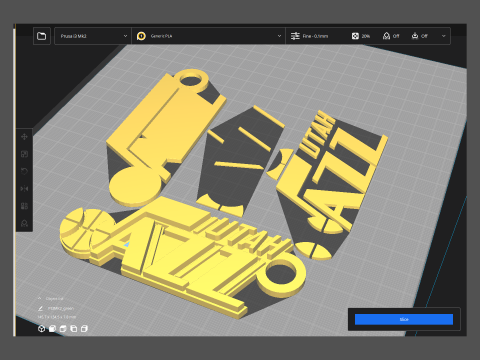Switch to the top view cube icon
This screenshot has height=360, width=480.
tap(63, 329)
